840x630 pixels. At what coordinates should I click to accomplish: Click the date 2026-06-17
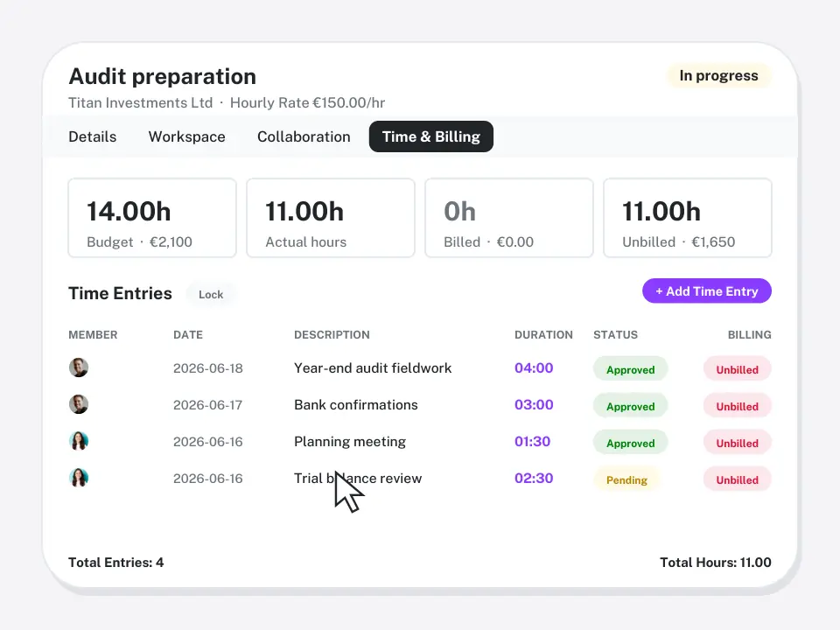click(x=208, y=404)
